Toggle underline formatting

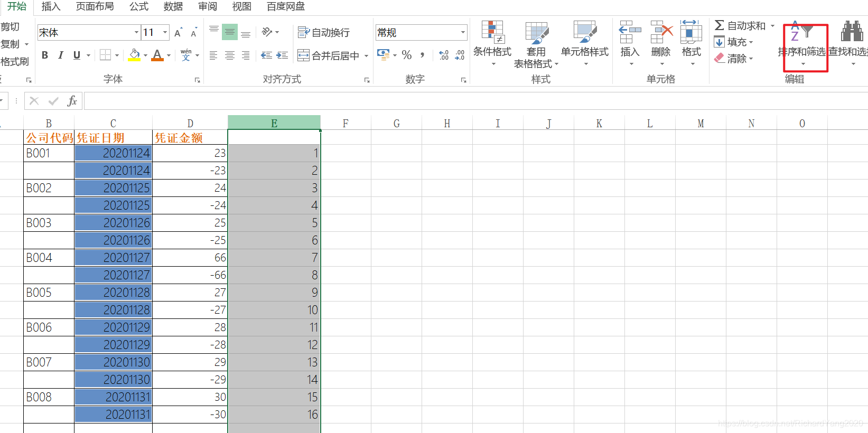tap(77, 55)
